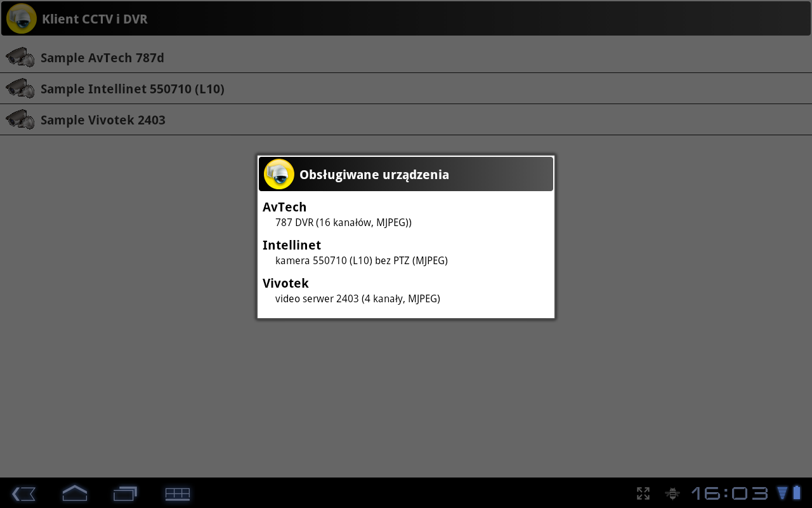Viewport: 812px width, 508px height.
Task: Click the Obsługiwane urządzenia dialog title
Action: [374, 175]
